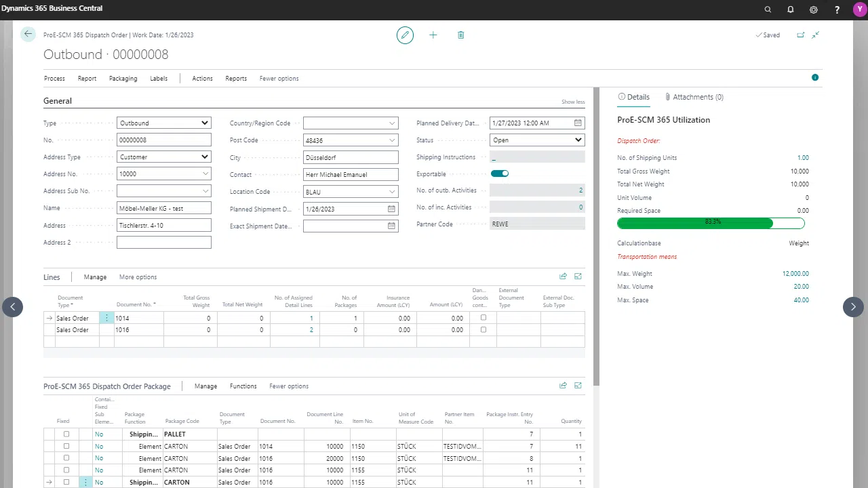Screen dimensions: 868x488
Task: Open Post Code lookup dropdown
Action: point(392,140)
